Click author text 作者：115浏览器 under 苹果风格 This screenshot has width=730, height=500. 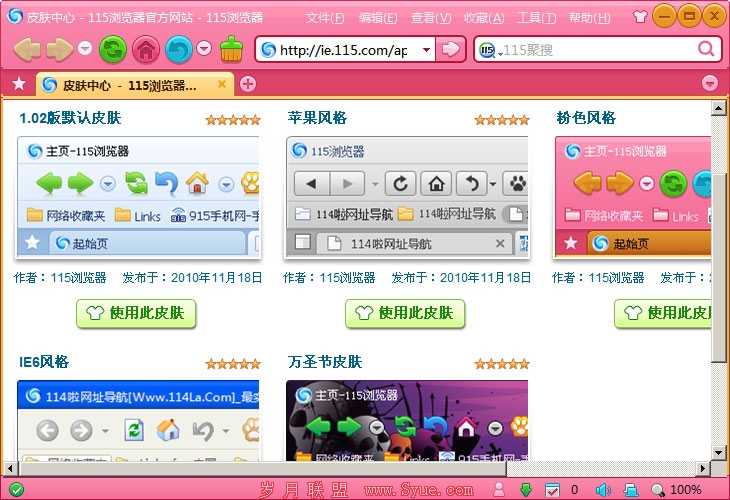pyautogui.click(x=329, y=278)
